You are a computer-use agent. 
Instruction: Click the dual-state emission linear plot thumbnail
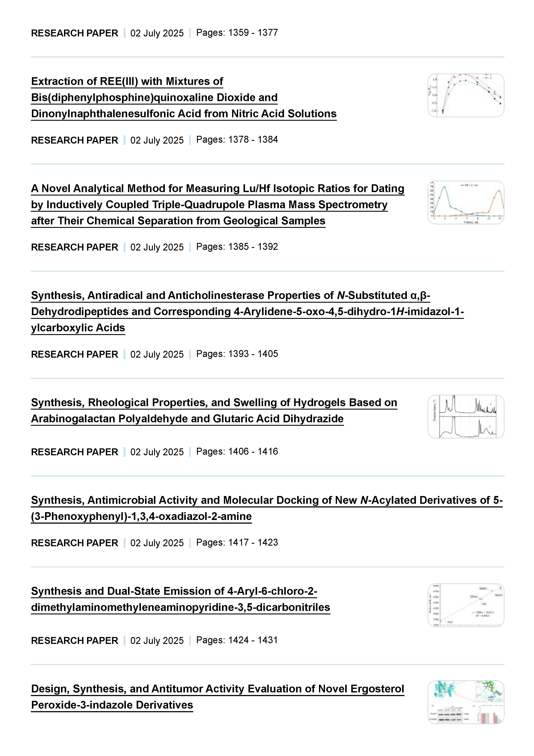point(465,605)
